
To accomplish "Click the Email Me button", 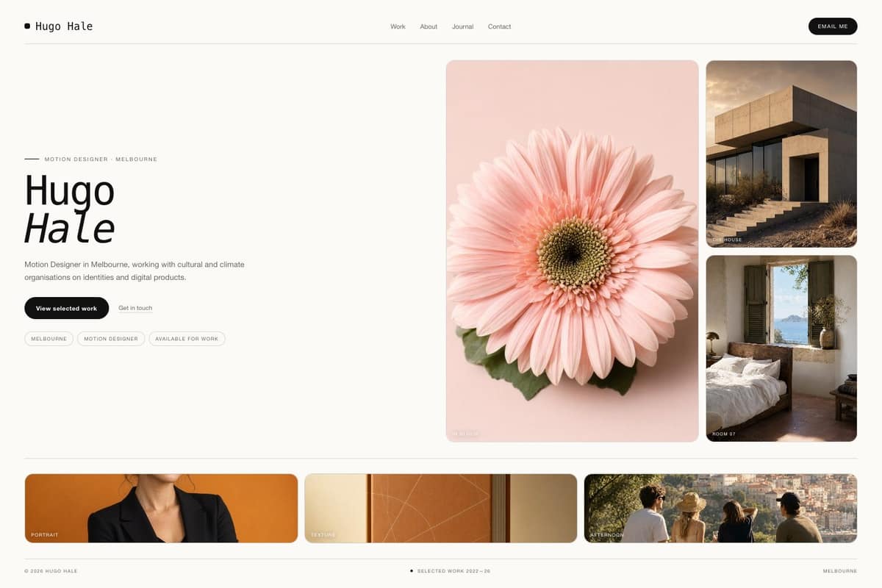I will click(833, 26).
